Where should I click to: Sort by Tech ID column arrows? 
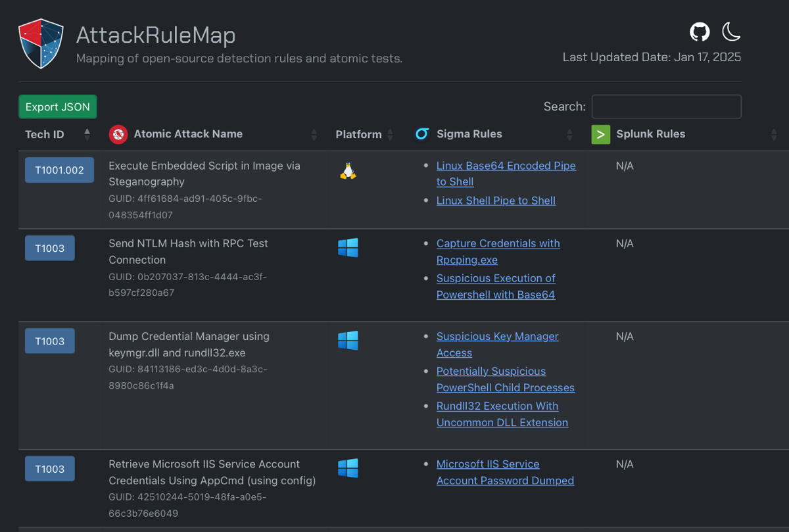point(87,134)
